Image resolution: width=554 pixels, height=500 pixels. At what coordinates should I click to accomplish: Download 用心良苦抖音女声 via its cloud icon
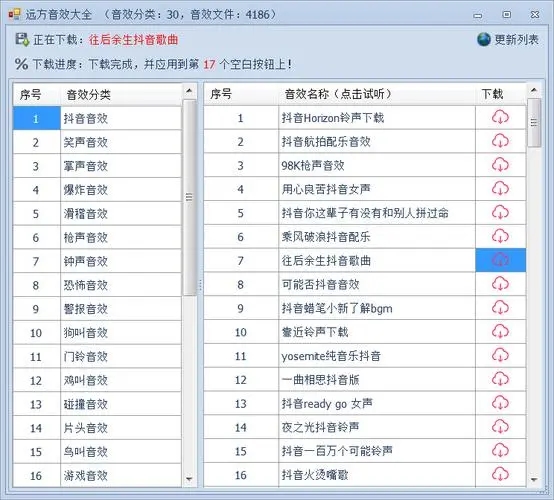tap(500, 188)
